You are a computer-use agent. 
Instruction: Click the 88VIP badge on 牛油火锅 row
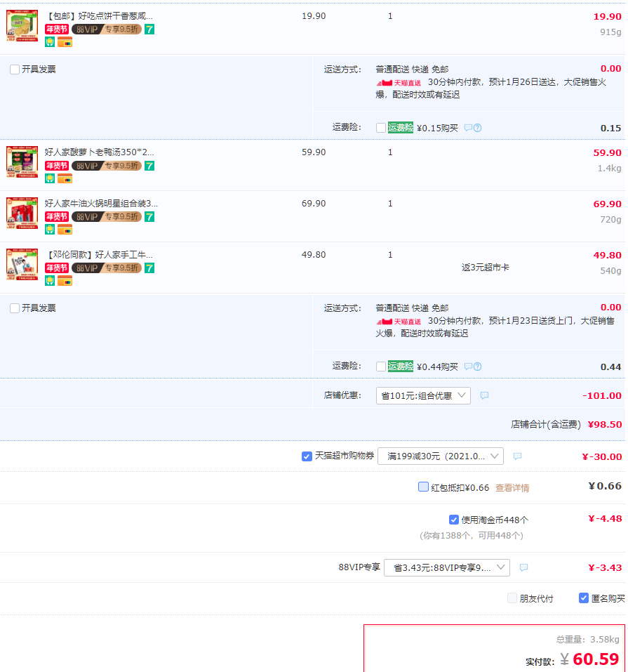pyautogui.click(x=107, y=217)
